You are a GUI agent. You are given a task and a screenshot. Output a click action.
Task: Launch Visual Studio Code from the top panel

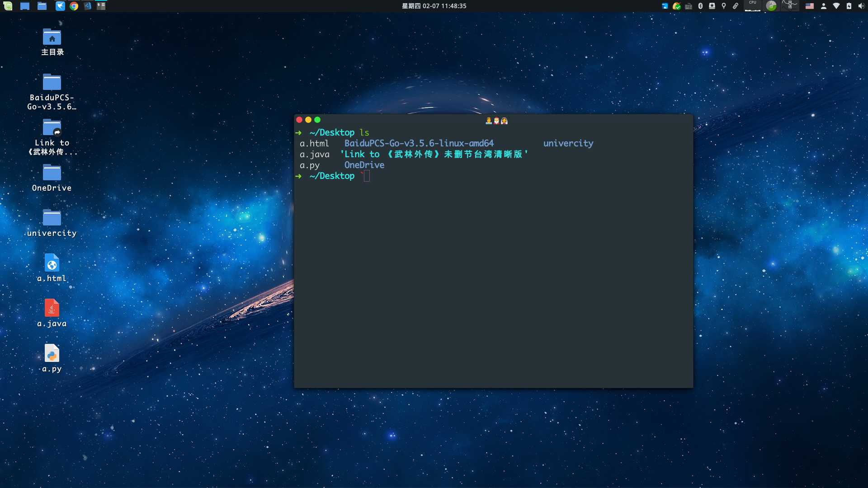pyautogui.click(x=87, y=6)
